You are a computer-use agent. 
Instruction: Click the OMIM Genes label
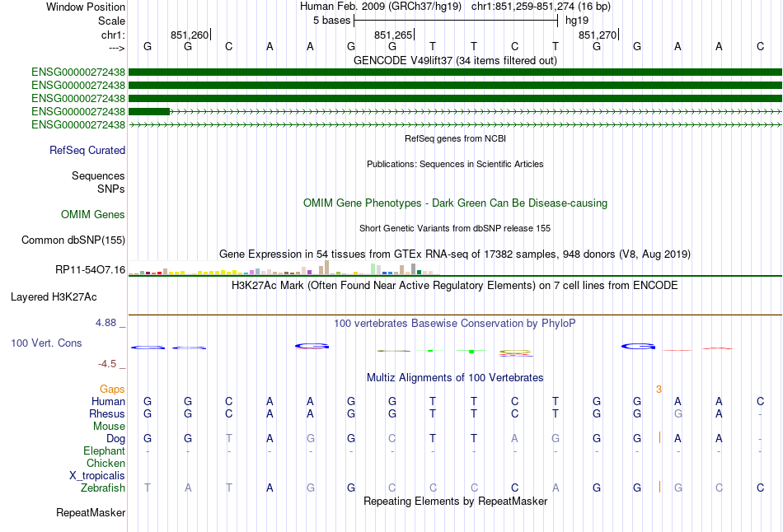pos(93,215)
